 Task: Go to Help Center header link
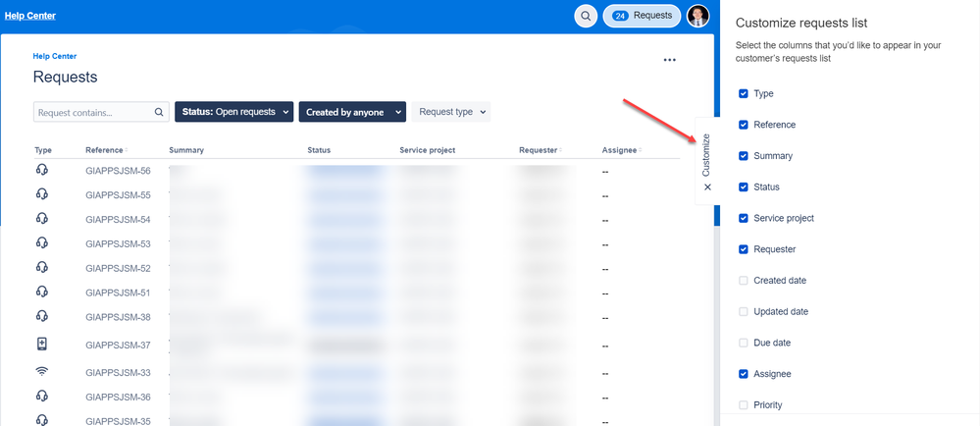(x=30, y=16)
